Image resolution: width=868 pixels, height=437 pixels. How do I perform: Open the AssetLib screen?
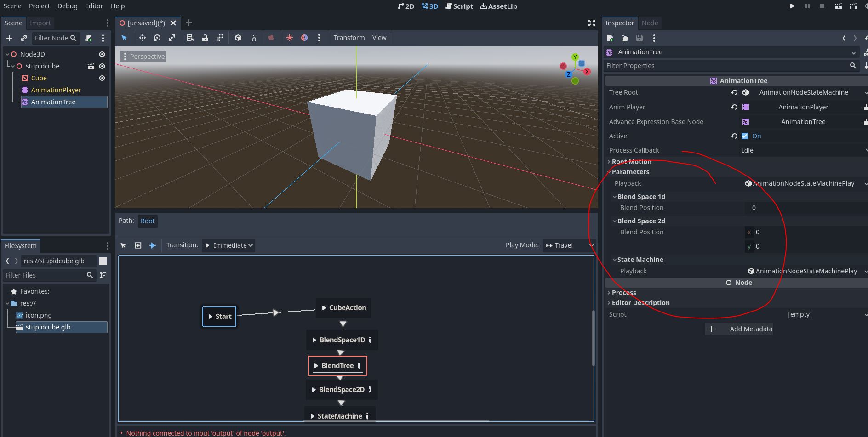pyautogui.click(x=499, y=6)
